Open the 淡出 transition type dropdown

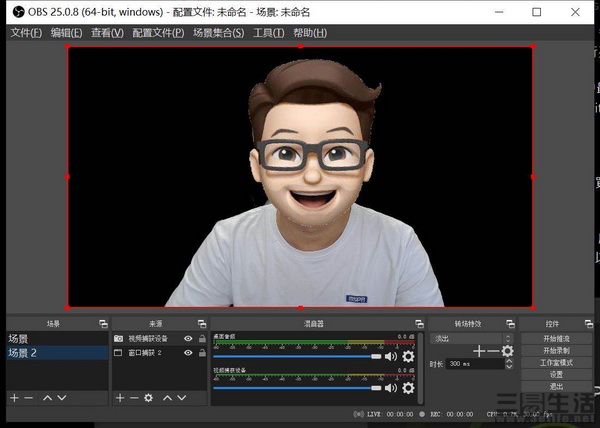(471, 338)
